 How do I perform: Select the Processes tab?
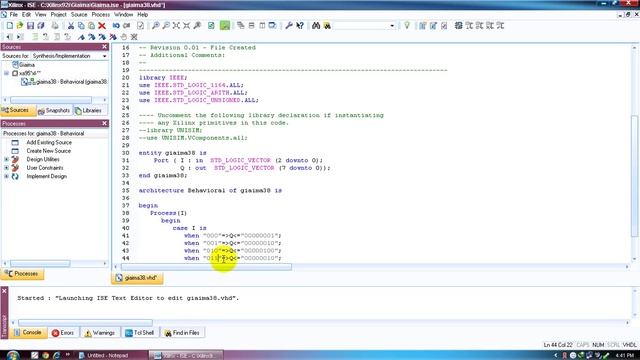tap(22, 274)
